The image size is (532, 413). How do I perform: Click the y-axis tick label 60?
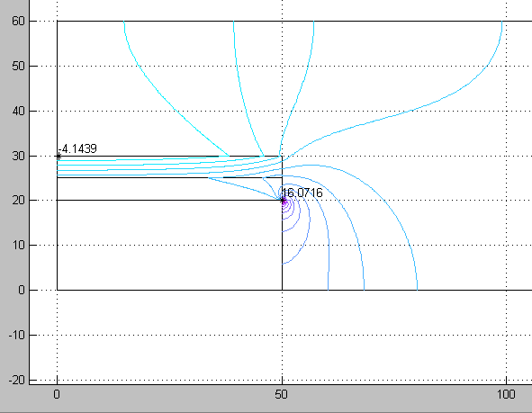(x=18, y=21)
